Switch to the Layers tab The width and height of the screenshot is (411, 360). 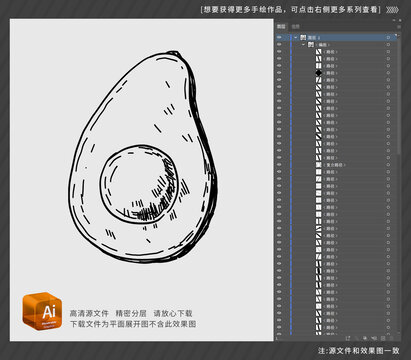(x=281, y=26)
